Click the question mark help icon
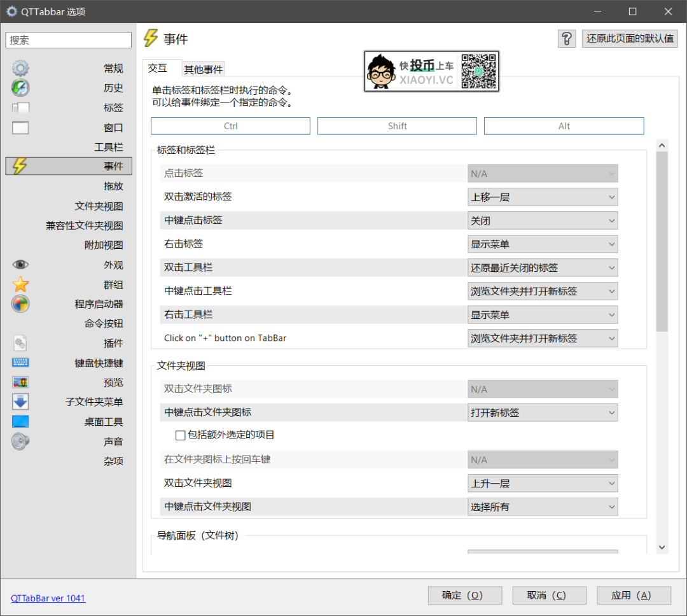 pyautogui.click(x=566, y=39)
